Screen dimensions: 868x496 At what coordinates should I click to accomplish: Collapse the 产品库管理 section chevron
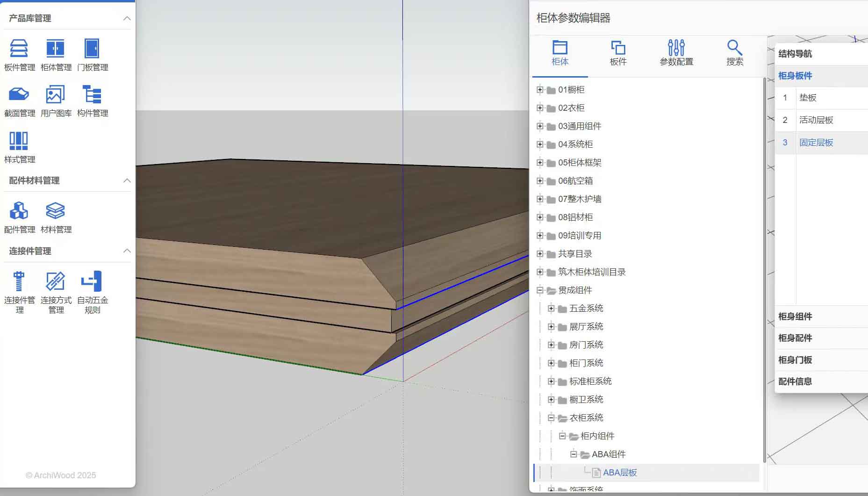(x=127, y=18)
